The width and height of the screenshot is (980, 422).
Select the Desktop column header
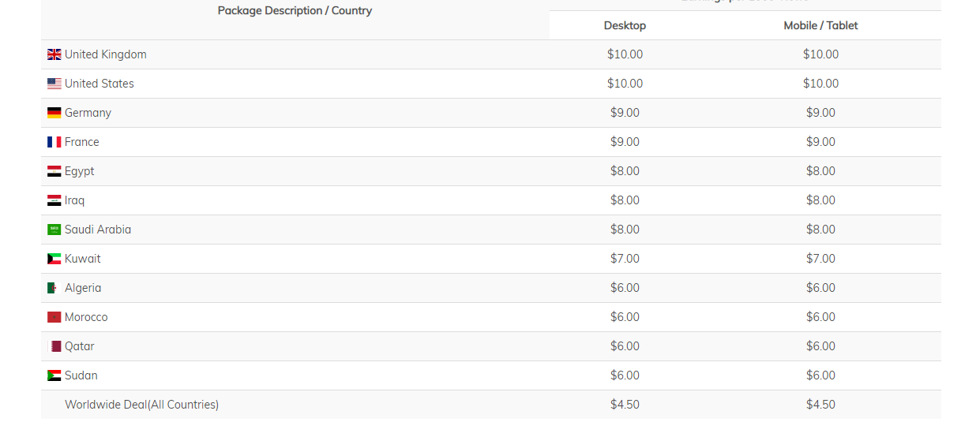(625, 25)
